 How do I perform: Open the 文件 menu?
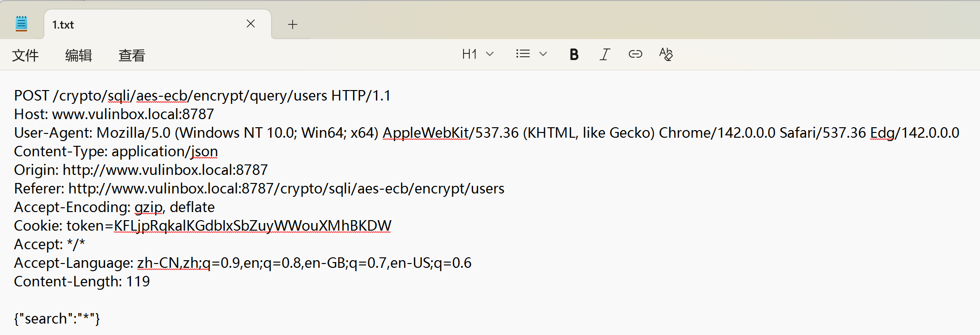pyautogui.click(x=25, y=55)
